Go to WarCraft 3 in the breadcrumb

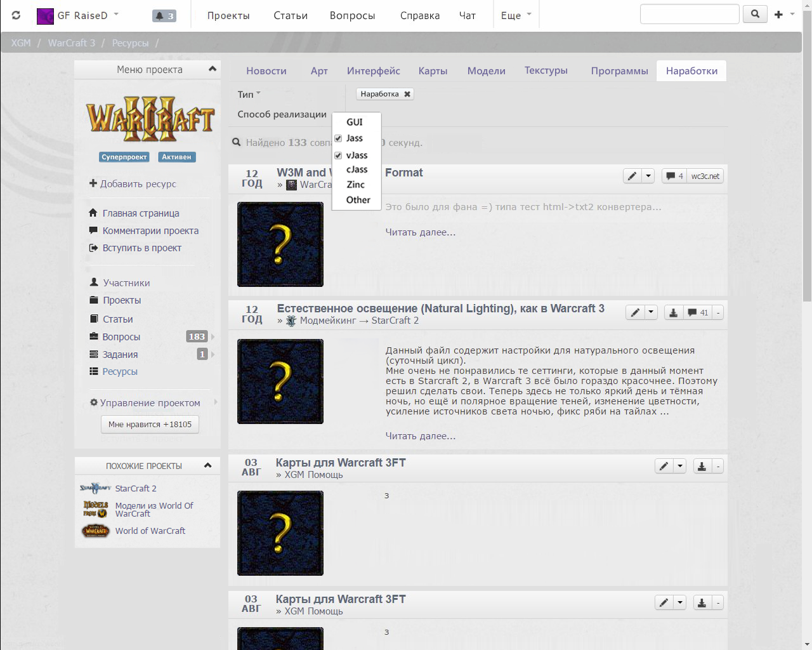tap(72, 43)
